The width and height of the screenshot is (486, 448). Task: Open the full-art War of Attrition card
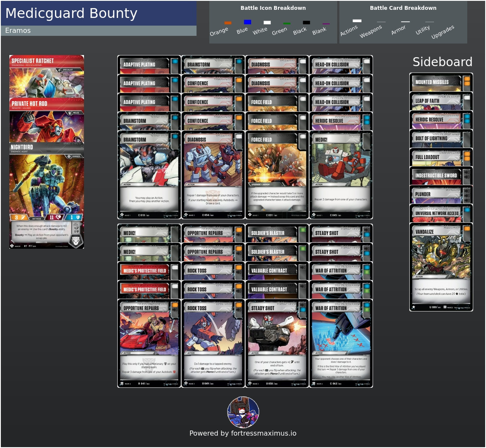pyautogui.click(x=341, y=343)
